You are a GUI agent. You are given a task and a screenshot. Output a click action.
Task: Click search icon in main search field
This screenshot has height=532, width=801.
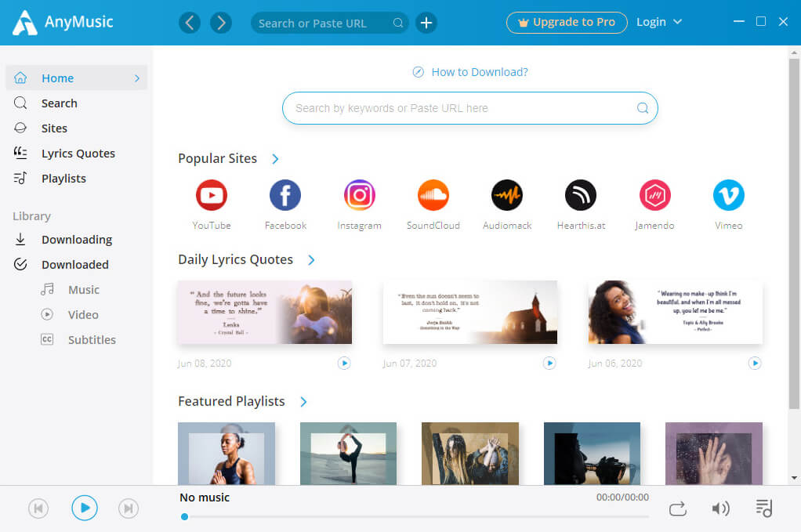643,107
